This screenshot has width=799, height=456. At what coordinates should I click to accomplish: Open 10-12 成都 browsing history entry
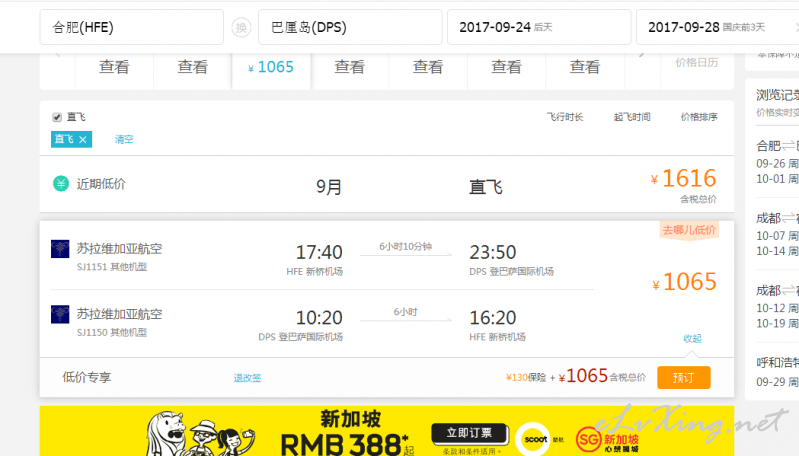click(777, 308)
